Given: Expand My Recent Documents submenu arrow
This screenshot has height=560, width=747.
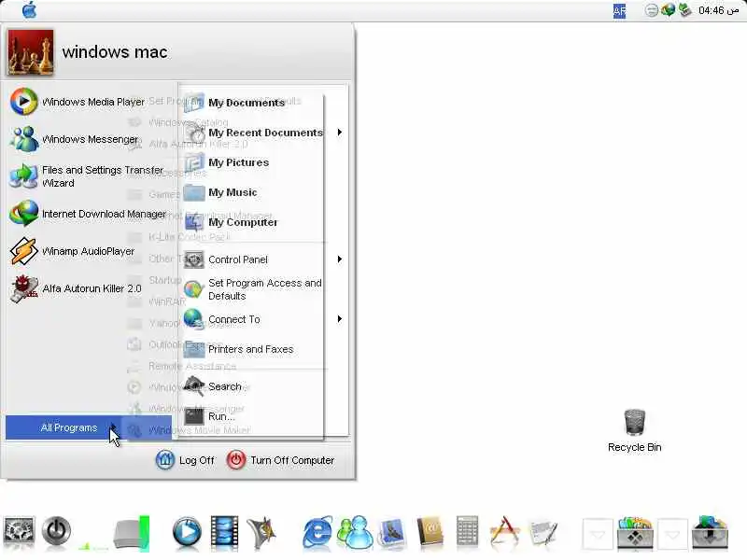Looking at the screenshot, I should [x=339, y=132].
